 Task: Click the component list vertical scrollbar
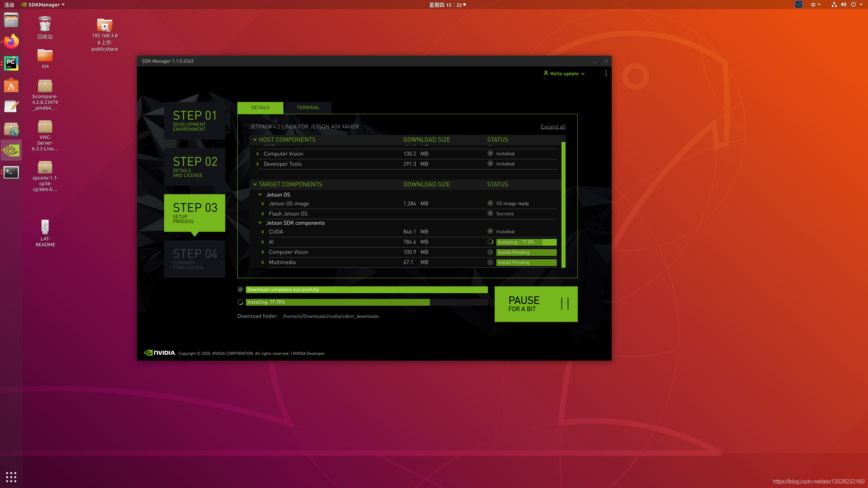click(564, 205)
